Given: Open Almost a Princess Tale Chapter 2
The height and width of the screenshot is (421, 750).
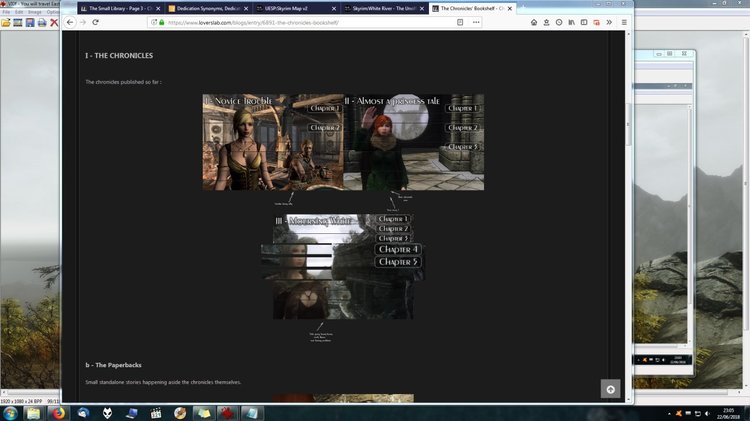Looking at the screenshot, I should (x=463, y=128).
